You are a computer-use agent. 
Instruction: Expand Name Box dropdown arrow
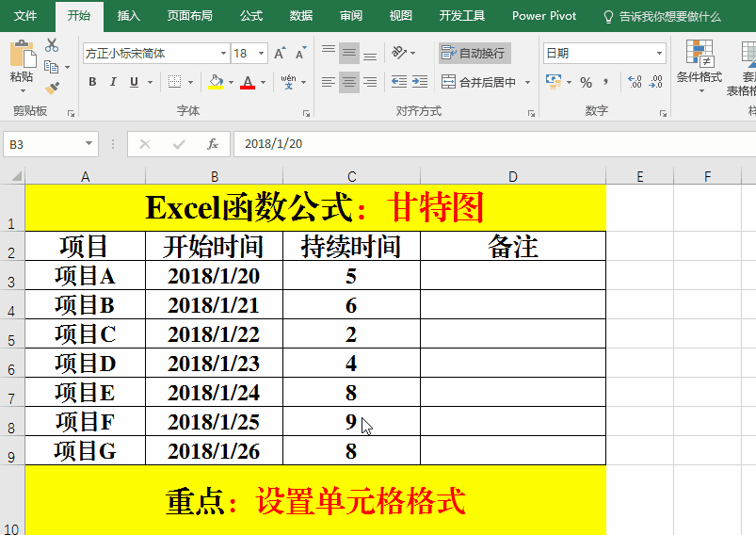click(88, 144)
